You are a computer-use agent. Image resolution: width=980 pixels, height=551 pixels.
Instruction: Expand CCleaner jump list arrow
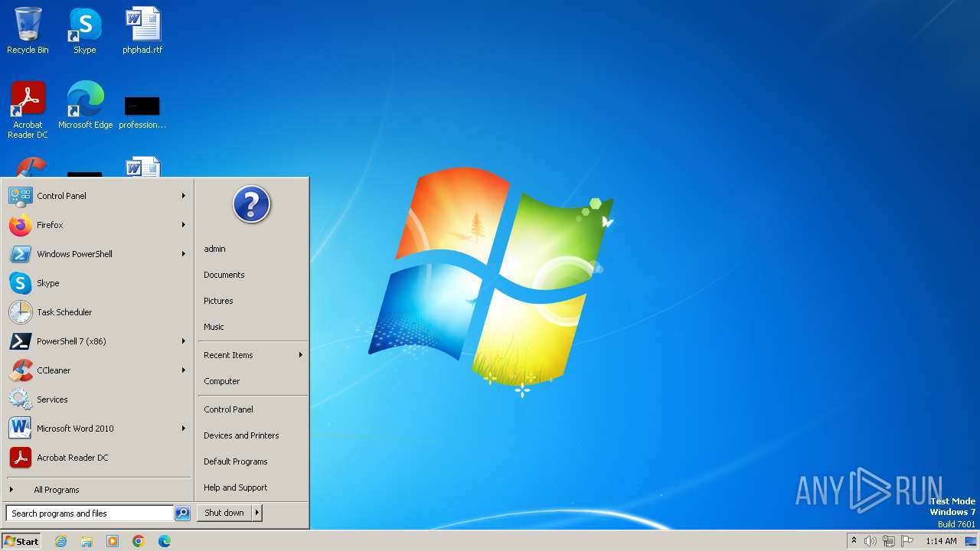(184, 370)
